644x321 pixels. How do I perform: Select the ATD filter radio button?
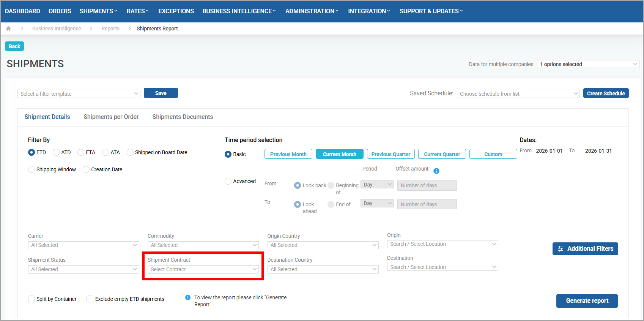coord(56,152)
